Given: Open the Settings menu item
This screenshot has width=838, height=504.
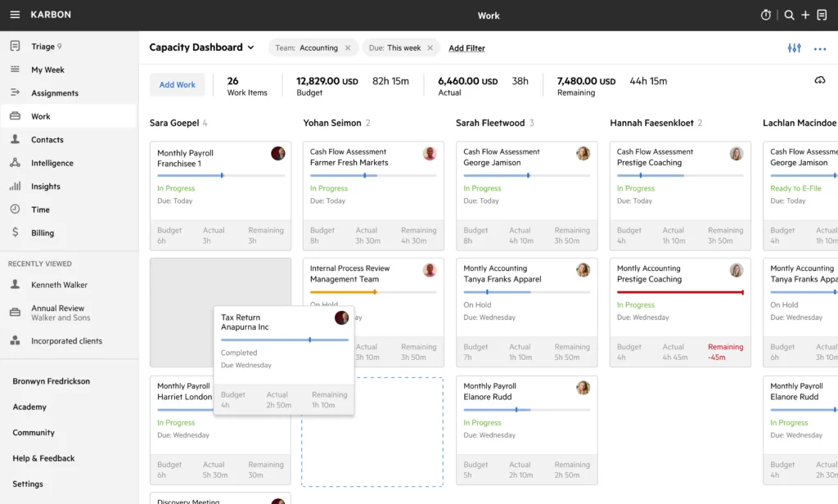Looking at the screenshot, I should click(x=27, y=484).
